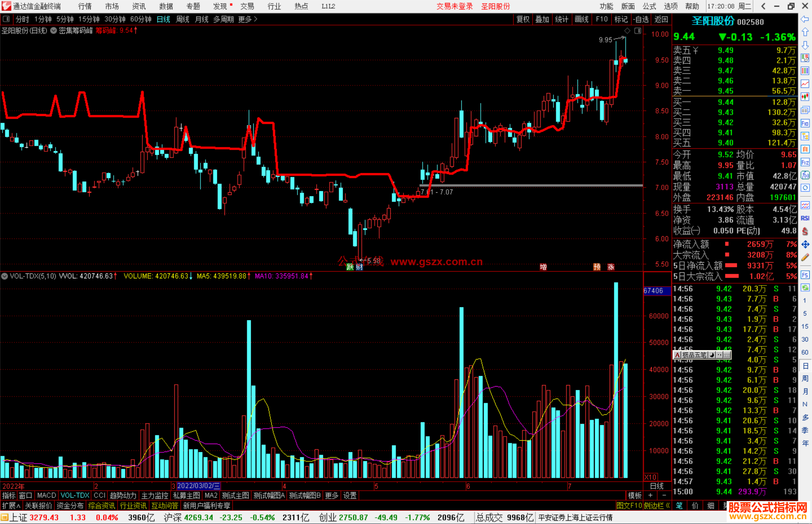
Task: Open the colored grid list icon
Action: [x=805, y=71]
